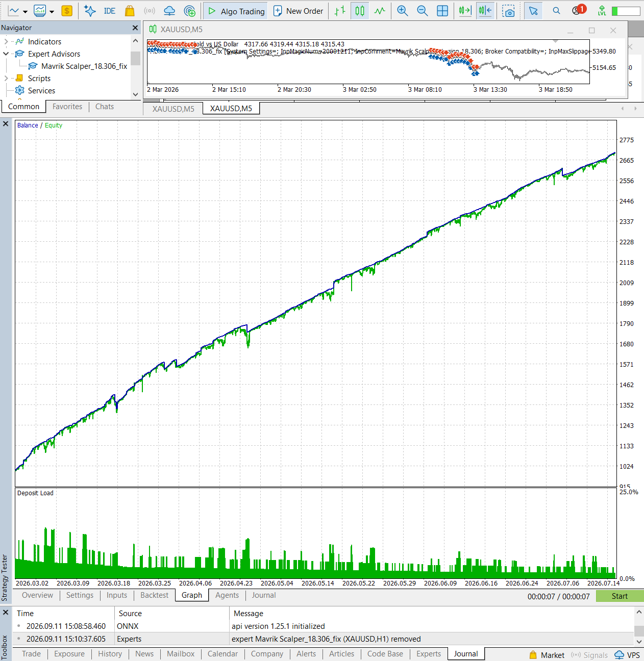Click the greyed Signals broadcast icon
This screenshot has width=644, height=661.
[150, 11]
